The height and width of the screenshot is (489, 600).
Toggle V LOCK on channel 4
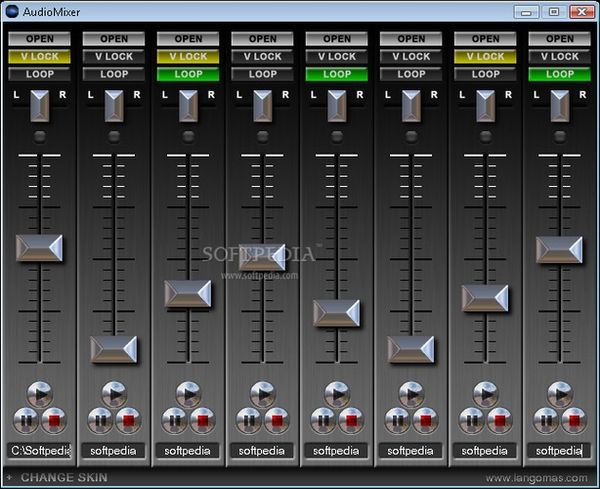pyautogui.click(x=262, y=57)
